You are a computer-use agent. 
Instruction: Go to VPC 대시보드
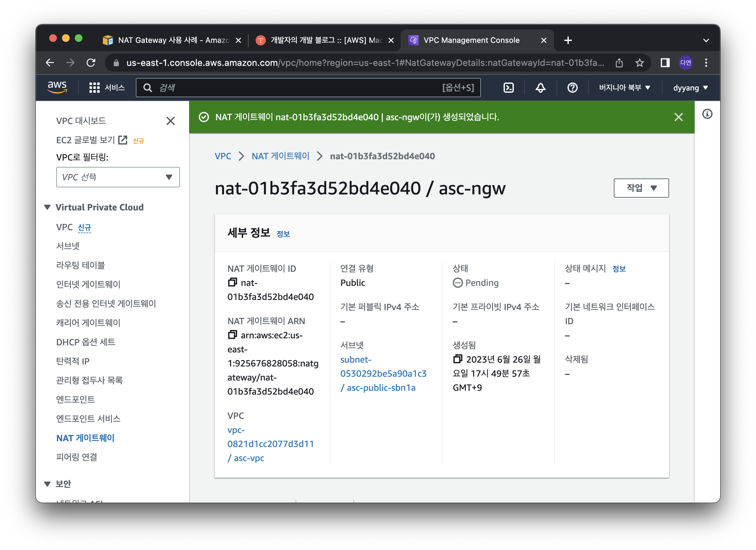click(81, 121)
